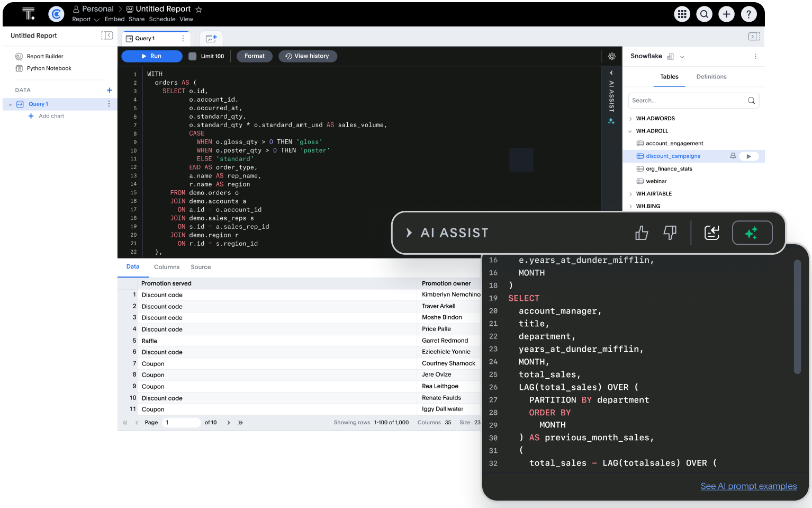The image size is (812, 508).
Task: Expand the WH.ADWORDS schema
Action: (630, 119)
